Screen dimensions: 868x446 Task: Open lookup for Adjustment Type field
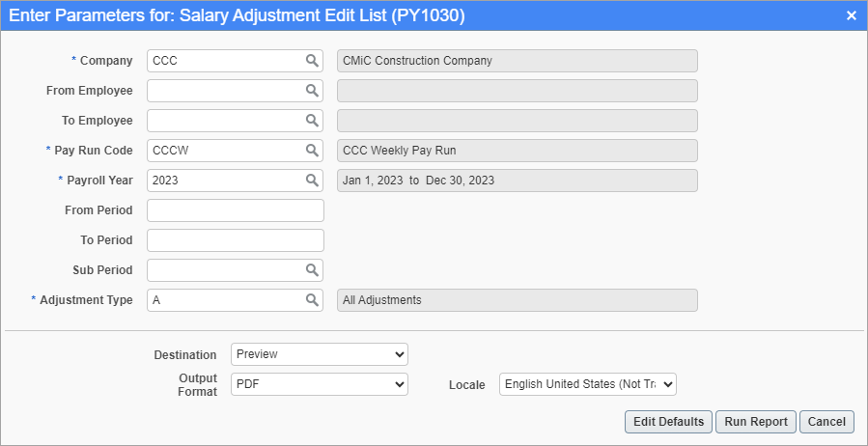tap(312, 300)
